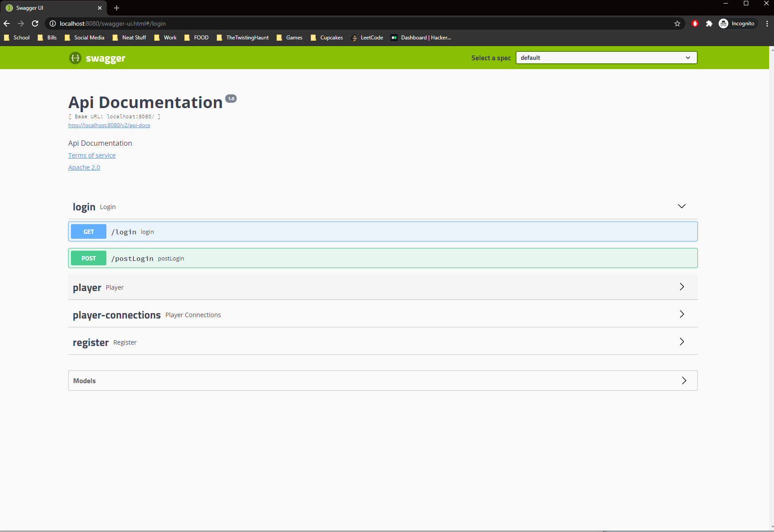Image resolution: width=774 pixels, height=532 pixels.
Task: Maximize the browser window
Action: [x=746, y=4]
